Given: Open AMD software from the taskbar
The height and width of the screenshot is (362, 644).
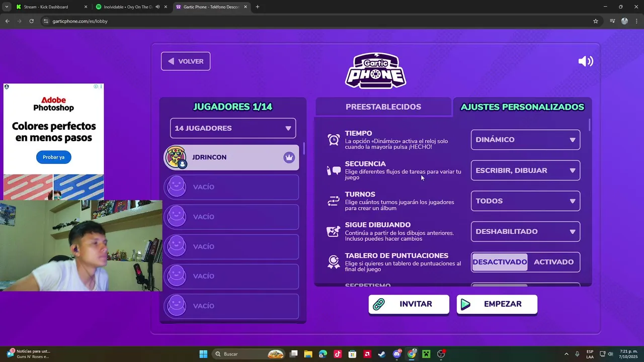Looking at the screenshot, I should (x=367, y=354).
